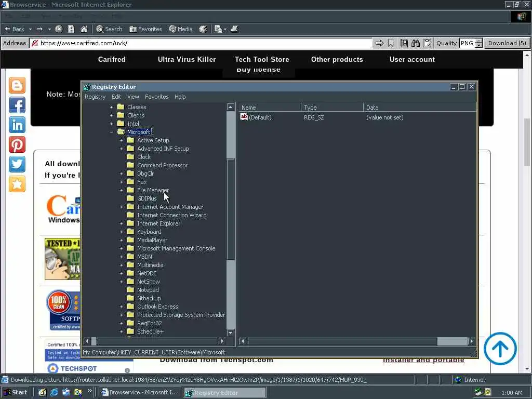Open the View menu in Registry Editor
Viewport: 532px width, 399px height.
[x=133, y=97]
